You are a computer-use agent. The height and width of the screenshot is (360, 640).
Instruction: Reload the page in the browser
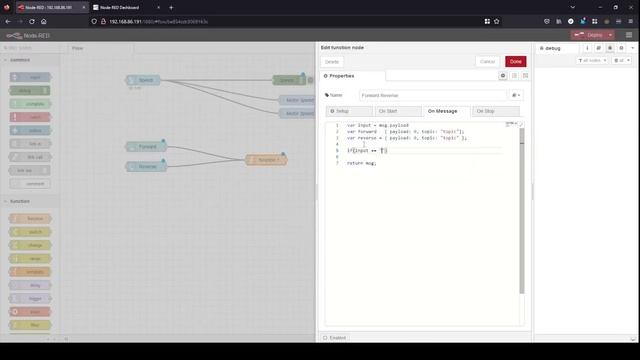[31, 21]
